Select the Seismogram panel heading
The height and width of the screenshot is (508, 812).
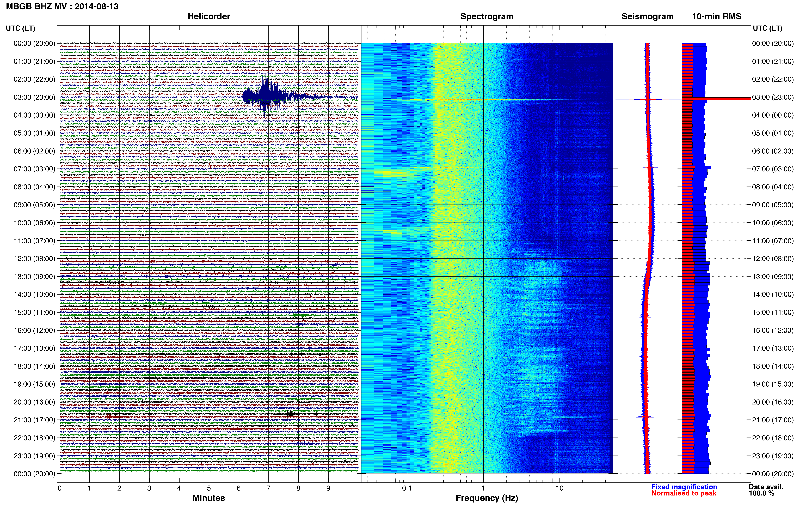tap(648, 16)
